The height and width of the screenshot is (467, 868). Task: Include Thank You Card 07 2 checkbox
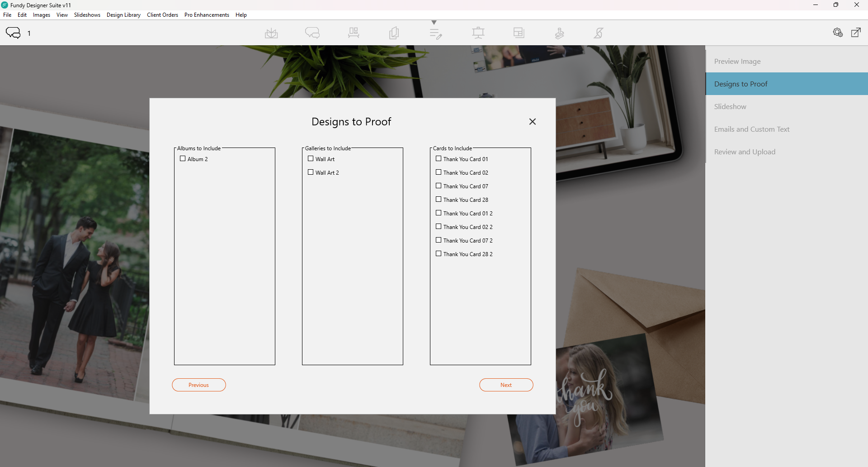[439, 240]
